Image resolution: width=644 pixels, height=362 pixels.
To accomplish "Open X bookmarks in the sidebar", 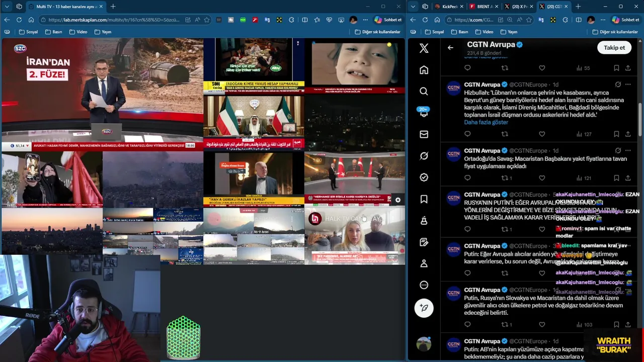I will 424,199.
